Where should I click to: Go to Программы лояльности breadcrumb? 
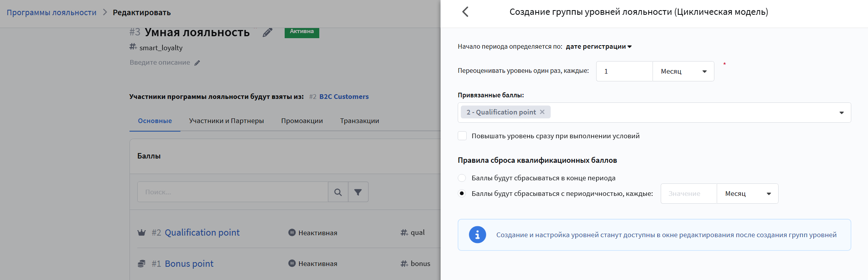coord(51,12)
